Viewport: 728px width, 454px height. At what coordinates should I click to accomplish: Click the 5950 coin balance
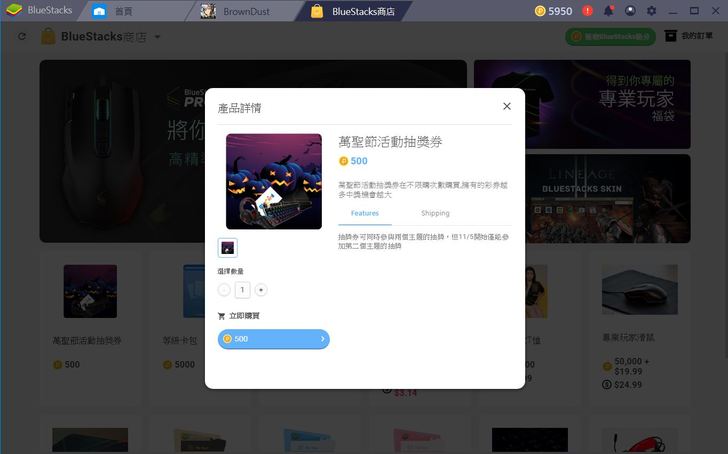click(553, 11)
